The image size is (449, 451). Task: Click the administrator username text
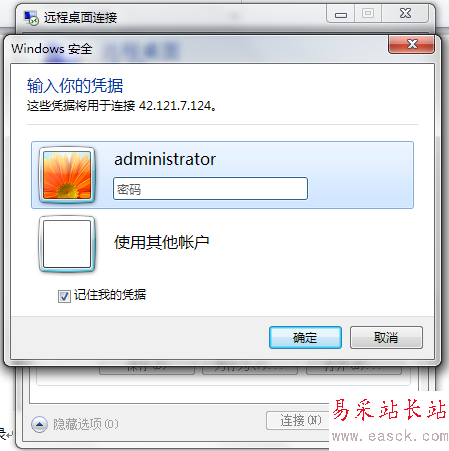coord(165,159)
